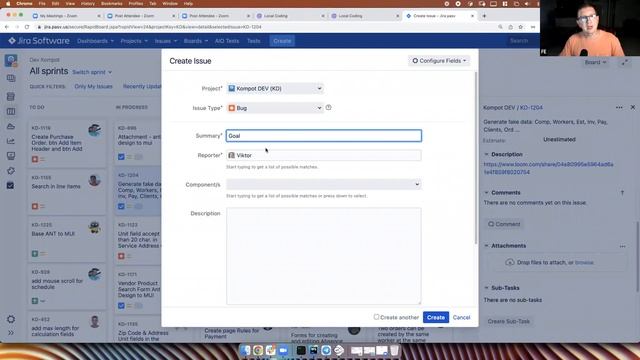Viewport: 640px width, 360px height.
Task: Expand the sidebar with the double chevron
Action: click(11, 333)
